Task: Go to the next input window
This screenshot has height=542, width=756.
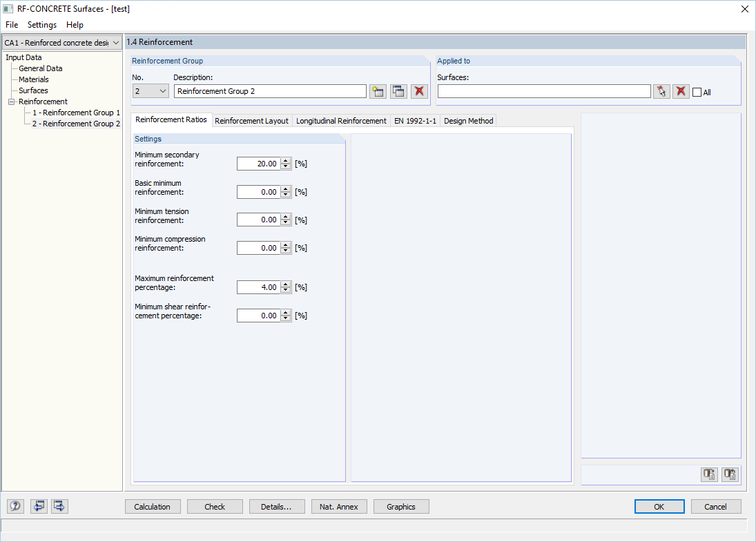Action: coord(60,506)
